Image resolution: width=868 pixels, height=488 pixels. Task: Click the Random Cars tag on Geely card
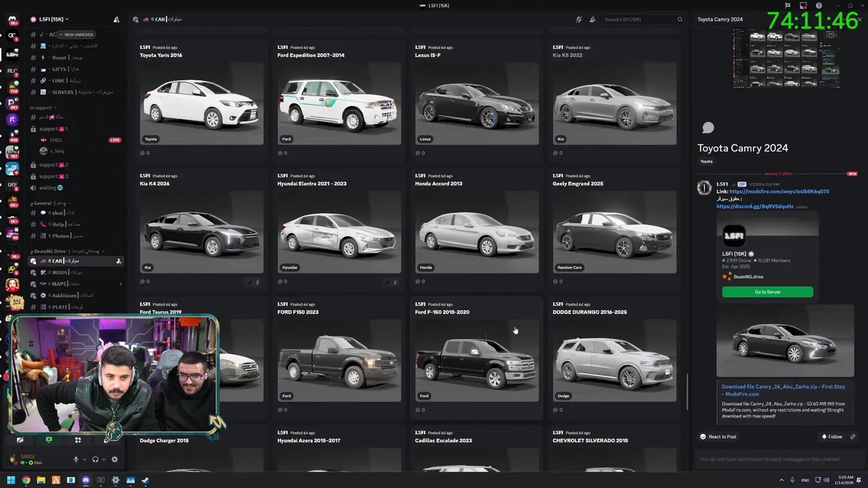570,267
